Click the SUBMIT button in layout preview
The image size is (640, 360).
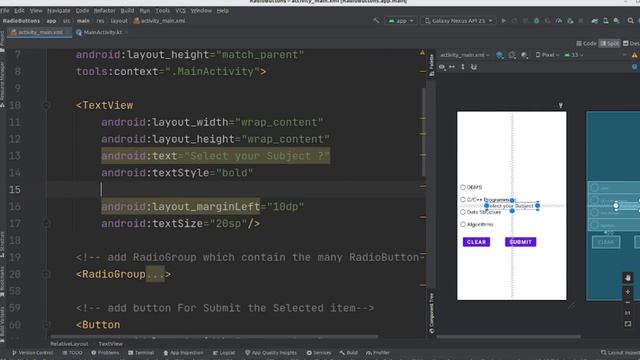(520, 242)
